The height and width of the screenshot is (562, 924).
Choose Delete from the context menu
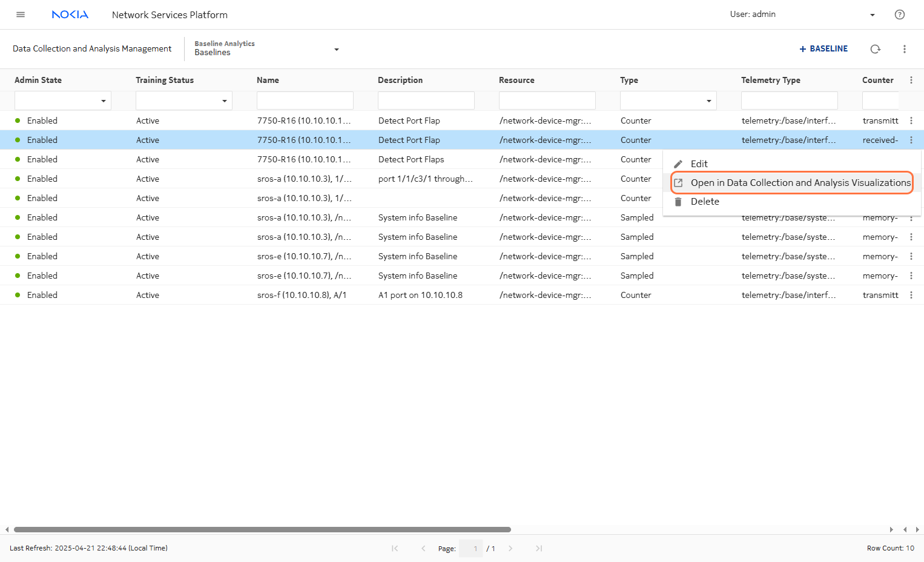coord(705,202)
